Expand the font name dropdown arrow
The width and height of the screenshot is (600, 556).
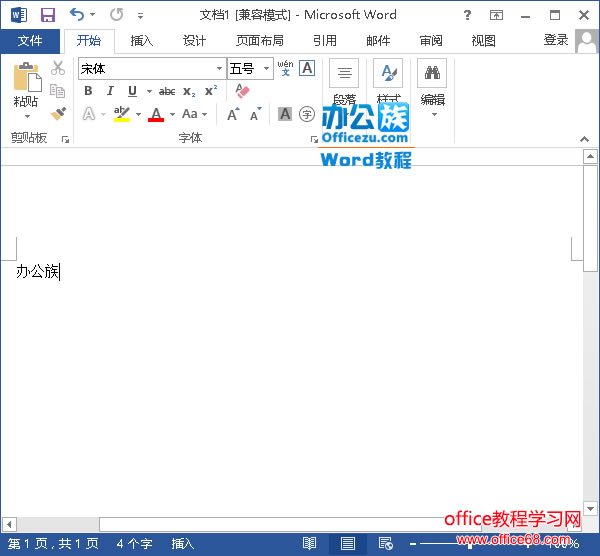click(x=219, y=69)
